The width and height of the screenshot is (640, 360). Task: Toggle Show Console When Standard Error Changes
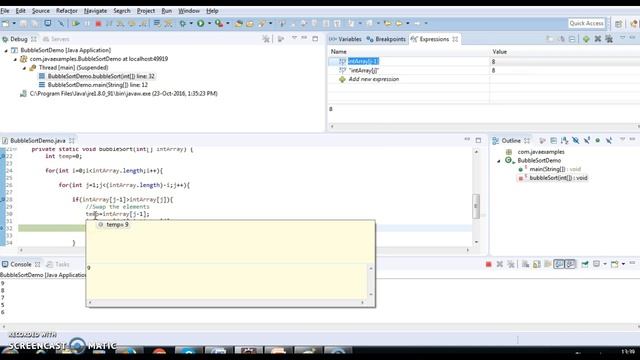click(x=570, y=264)
